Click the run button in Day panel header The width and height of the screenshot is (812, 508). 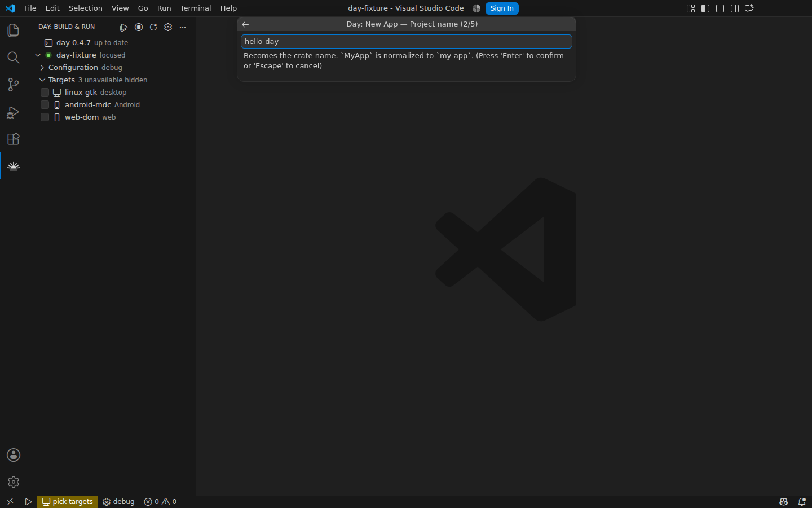123,27
